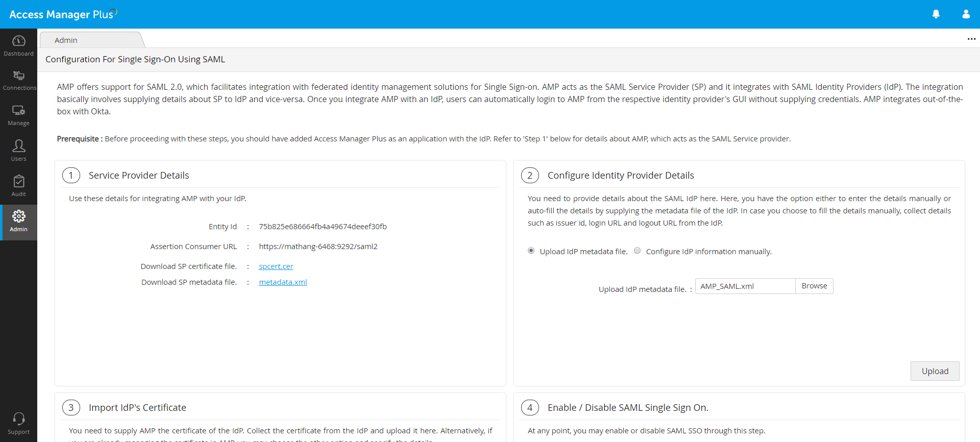Click the Service Provider Details heading
Image resolution: width=980 pixels, height=442 pixels.
click(x=139, y=176)
